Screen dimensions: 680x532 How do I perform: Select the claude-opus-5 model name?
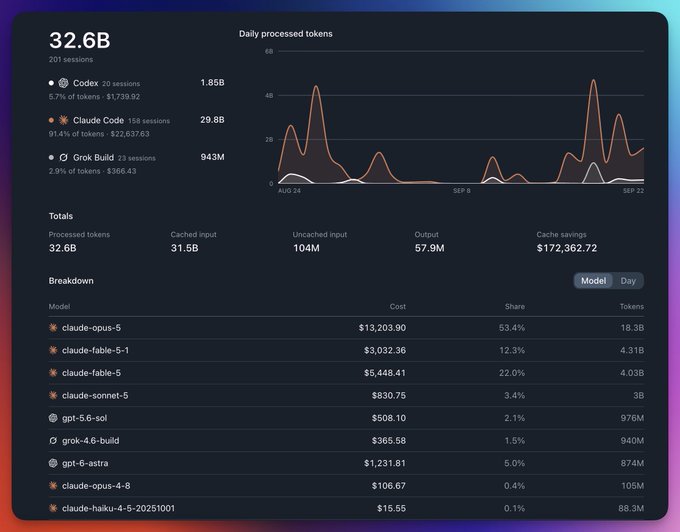(x=92, y=328)
